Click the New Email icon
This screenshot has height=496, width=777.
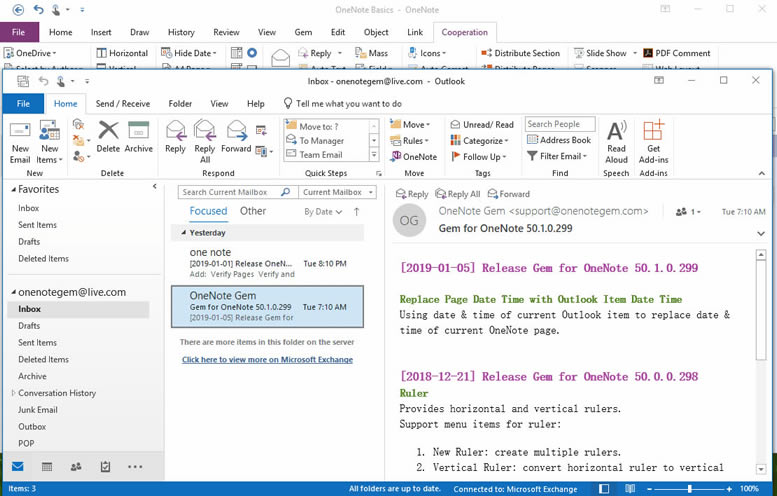[20, 138]
